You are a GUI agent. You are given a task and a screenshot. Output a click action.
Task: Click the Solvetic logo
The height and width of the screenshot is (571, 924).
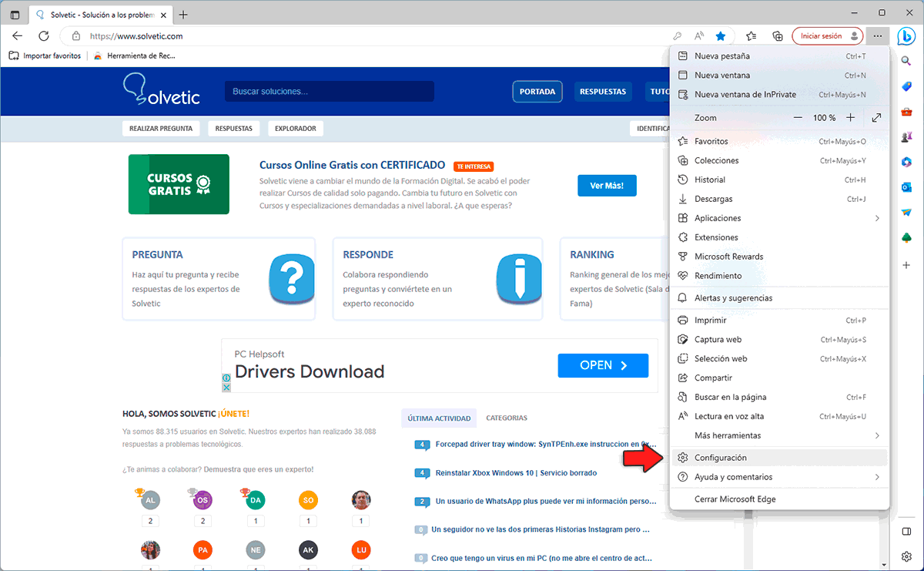coord(162,90)
